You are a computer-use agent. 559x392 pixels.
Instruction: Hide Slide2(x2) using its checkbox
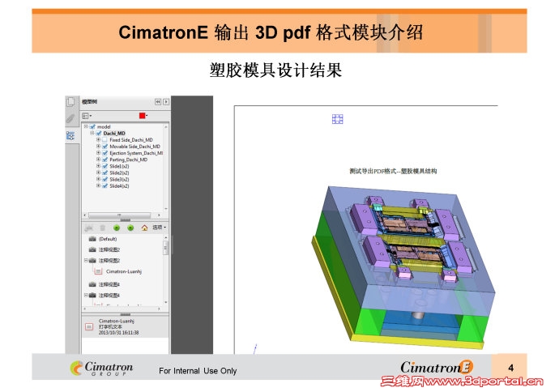coord(105,173)
